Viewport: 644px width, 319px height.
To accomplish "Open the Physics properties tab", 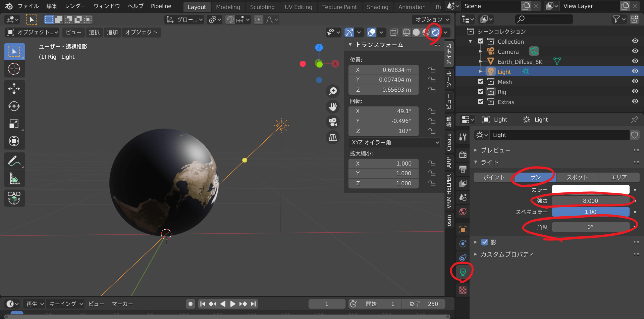I will pos(463,244).
